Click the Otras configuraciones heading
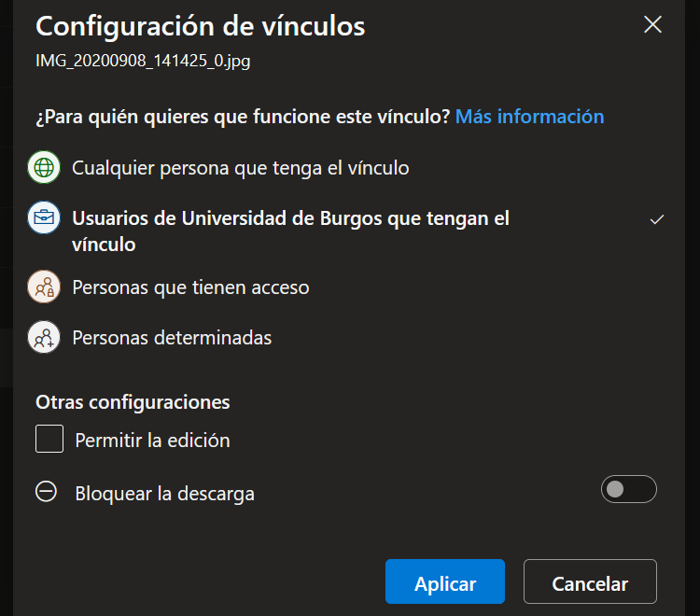This screenshot has height=616, width=700. tap(133, 401)
